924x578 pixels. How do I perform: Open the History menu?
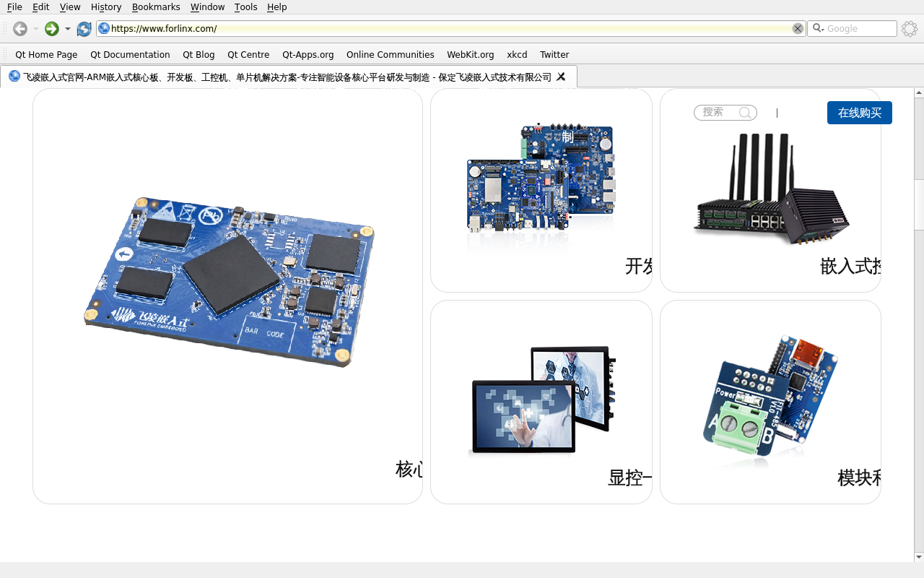click(x=106, y=7)
